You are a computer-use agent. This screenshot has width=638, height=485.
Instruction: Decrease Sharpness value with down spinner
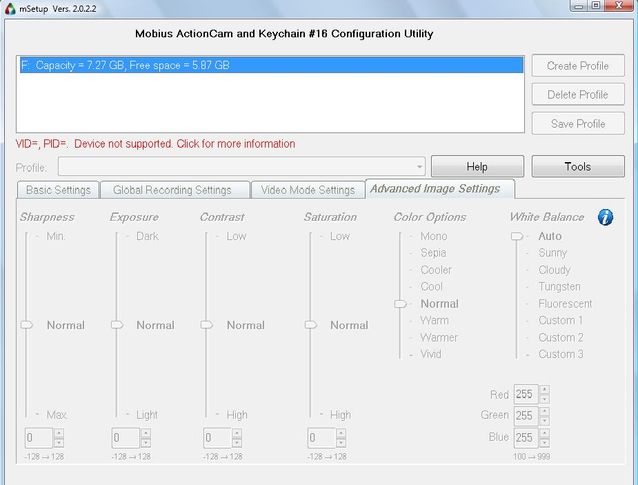59,443
